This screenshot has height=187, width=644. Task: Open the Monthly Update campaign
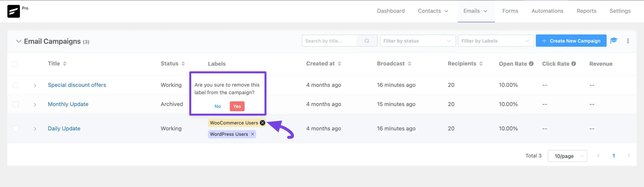coord(68,104)
